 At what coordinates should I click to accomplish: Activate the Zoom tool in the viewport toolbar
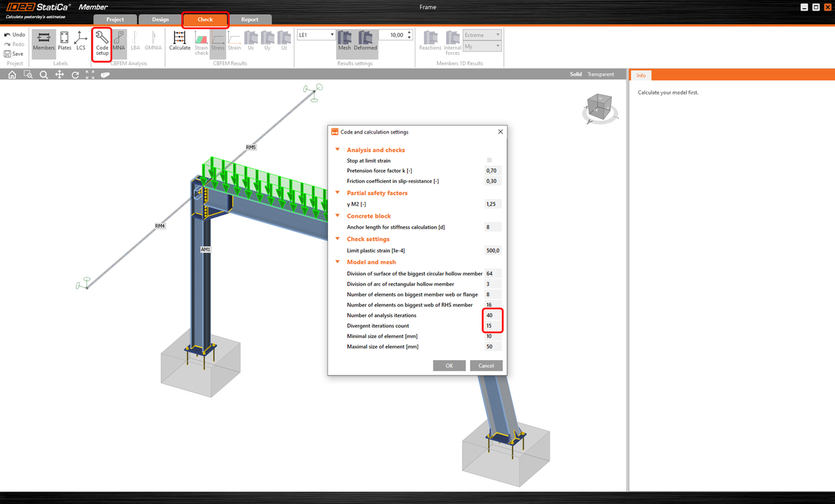click(x=43, y=74)
